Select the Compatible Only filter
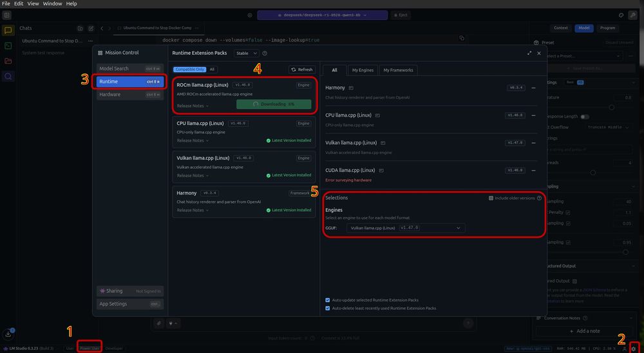644x353 pixels. tap(190, 70)
